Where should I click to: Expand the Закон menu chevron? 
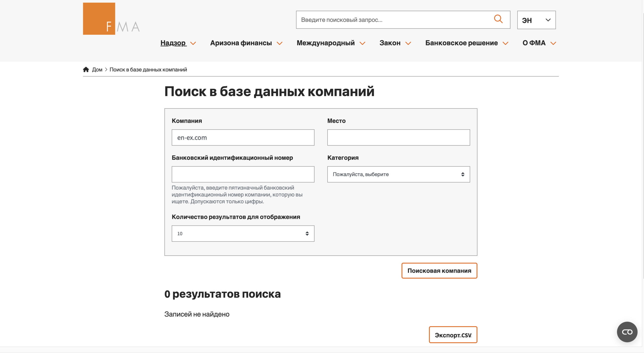pos(408,43)
